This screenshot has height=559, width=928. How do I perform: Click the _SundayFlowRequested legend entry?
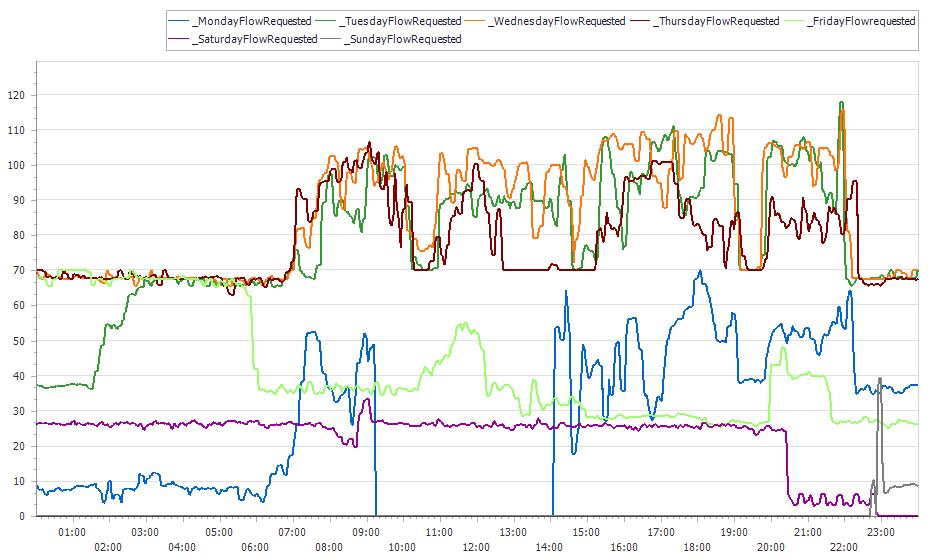tap(391, 39)
